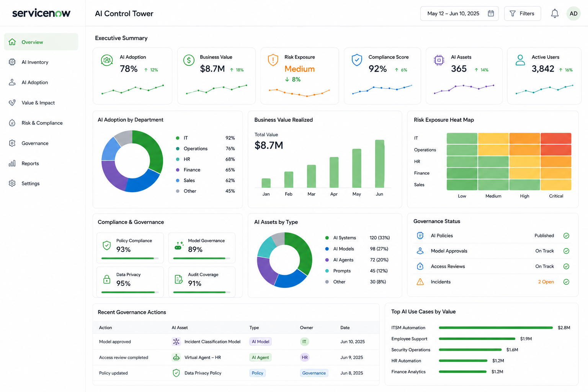Click the Model approved row text
This screenshot has width=588, height=392.
115,341
